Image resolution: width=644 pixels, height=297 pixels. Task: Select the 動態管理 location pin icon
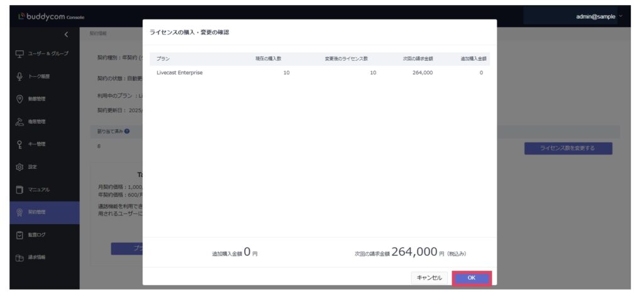pyautogui.click(x=19, y=99)
